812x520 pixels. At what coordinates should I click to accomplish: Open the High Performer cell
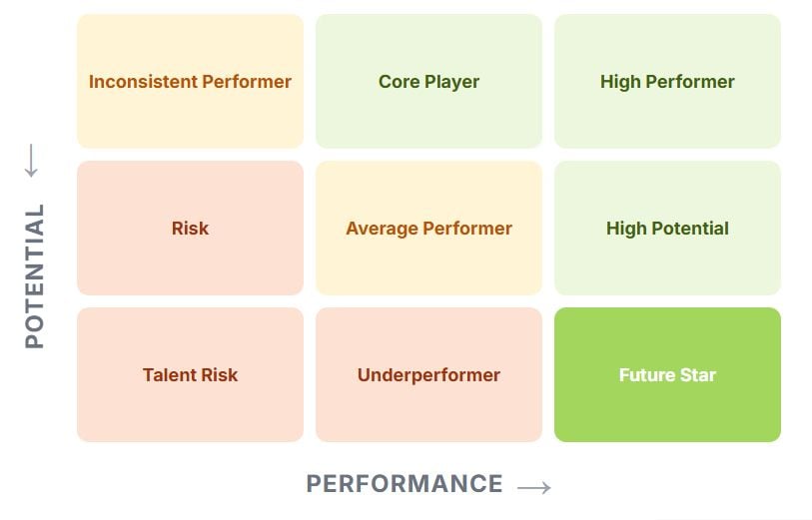[667, 81]
